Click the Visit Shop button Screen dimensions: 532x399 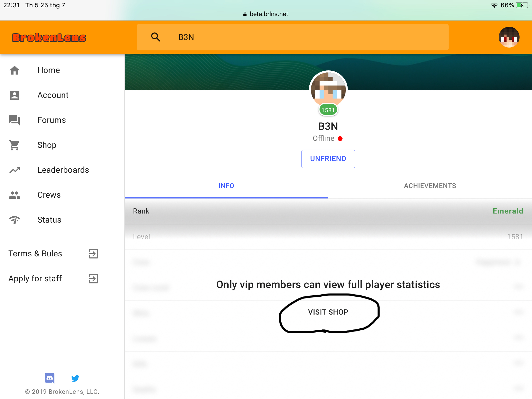tap(328, 312)
